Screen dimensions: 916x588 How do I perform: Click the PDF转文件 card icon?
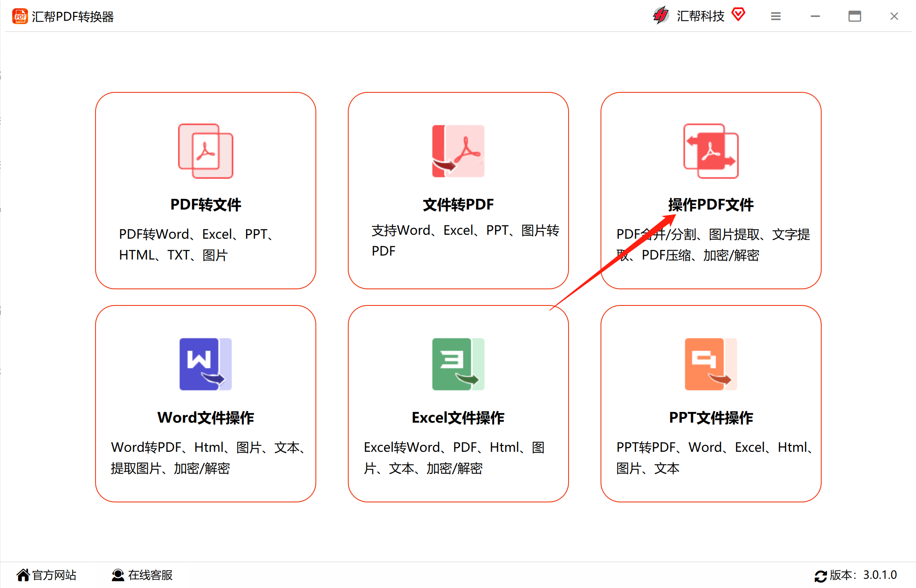[x=205, y=151]
